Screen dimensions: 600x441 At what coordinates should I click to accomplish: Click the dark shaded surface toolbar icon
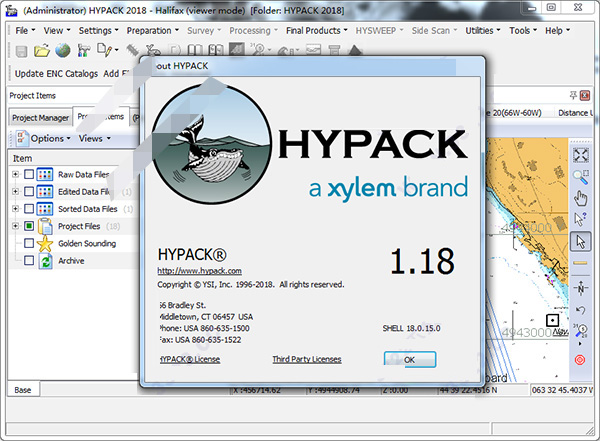(237, 50)
